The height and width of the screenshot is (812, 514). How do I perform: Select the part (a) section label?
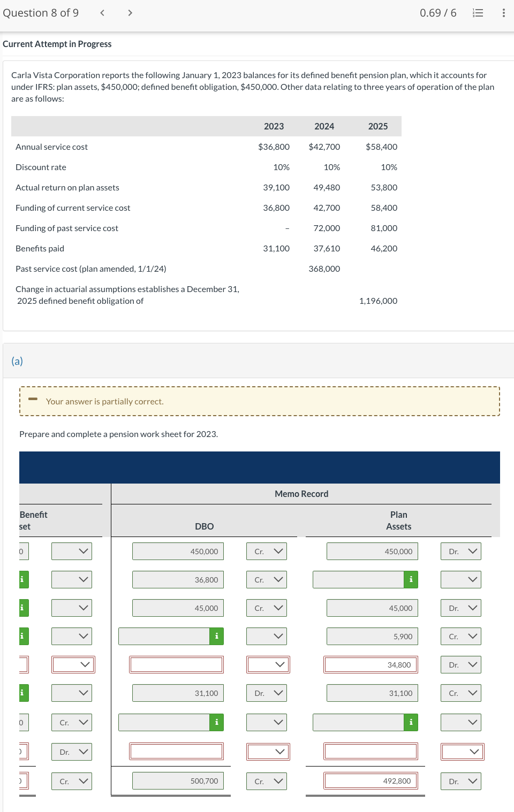[x=18, y=361]
